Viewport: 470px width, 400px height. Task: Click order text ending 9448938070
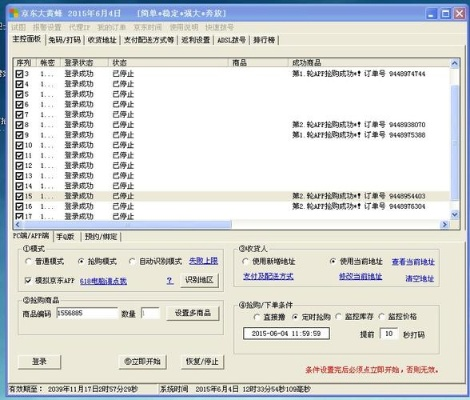[359, 125]
